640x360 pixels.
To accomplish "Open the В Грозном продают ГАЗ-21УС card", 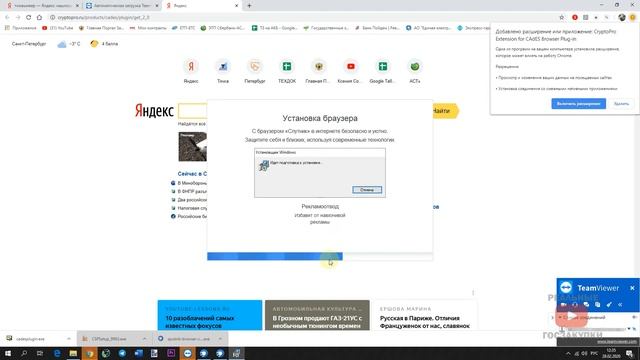I will pyautogui.click(x=317, y=315).
